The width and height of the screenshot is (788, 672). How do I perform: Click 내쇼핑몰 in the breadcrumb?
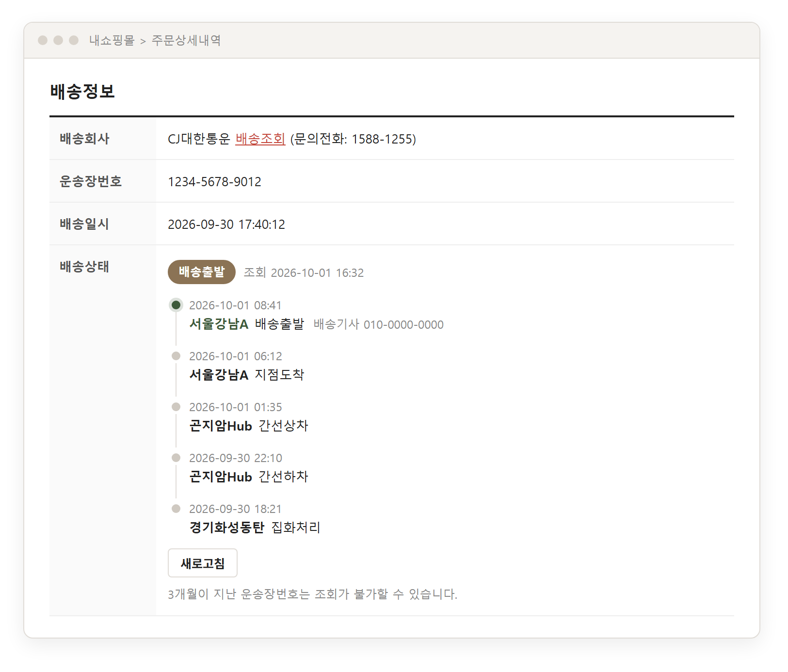[x=112, y=40]
